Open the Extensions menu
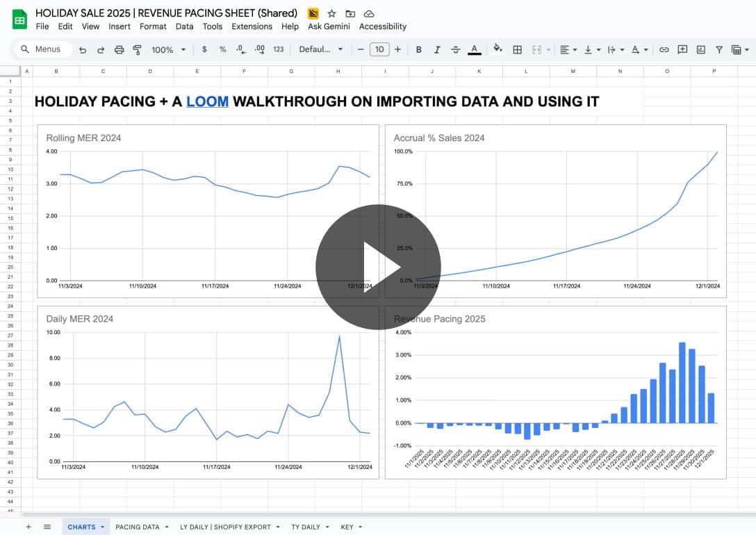 point(252,26)
